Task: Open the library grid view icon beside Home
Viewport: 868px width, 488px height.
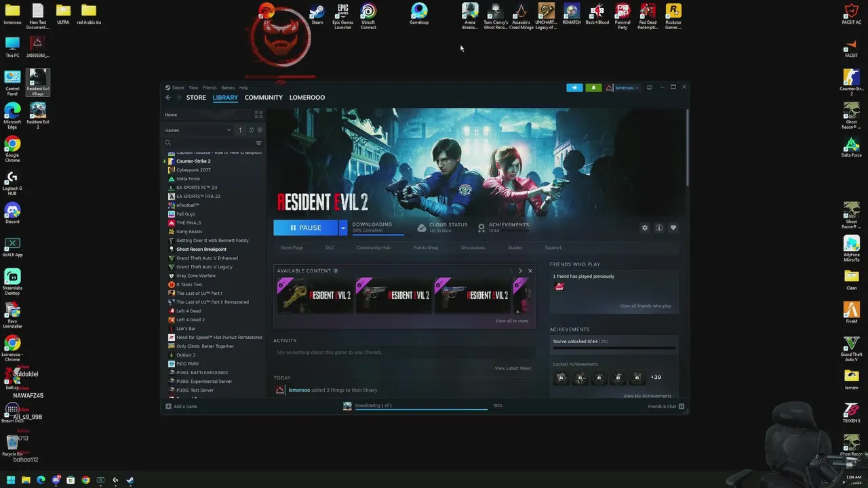Action: [258, 115]
